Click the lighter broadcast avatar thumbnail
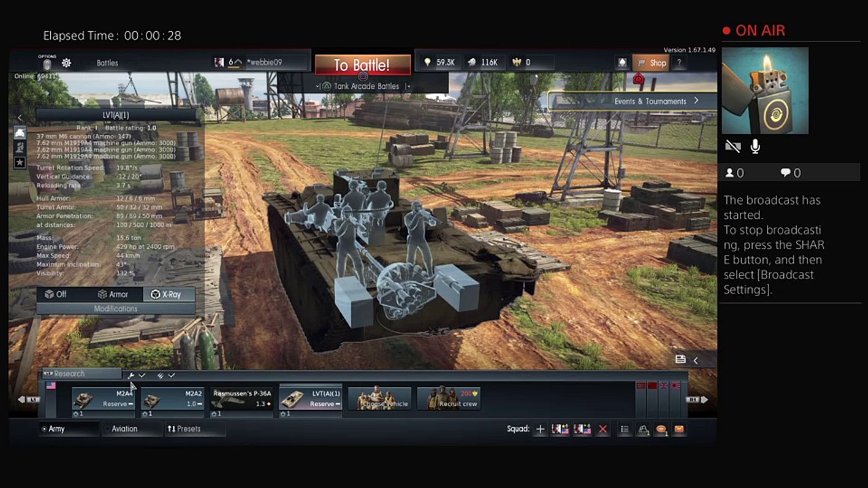 (765, 91)
